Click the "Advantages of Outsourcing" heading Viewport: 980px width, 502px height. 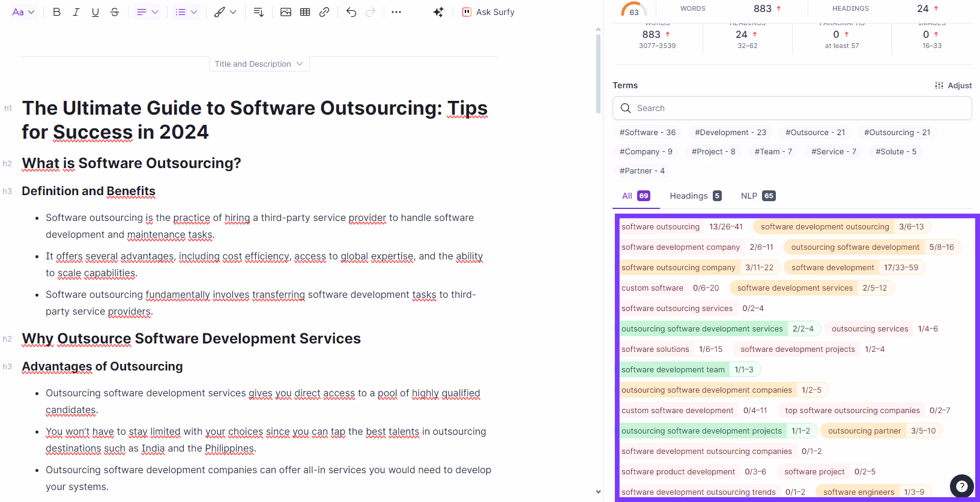(x=102, y=366)
